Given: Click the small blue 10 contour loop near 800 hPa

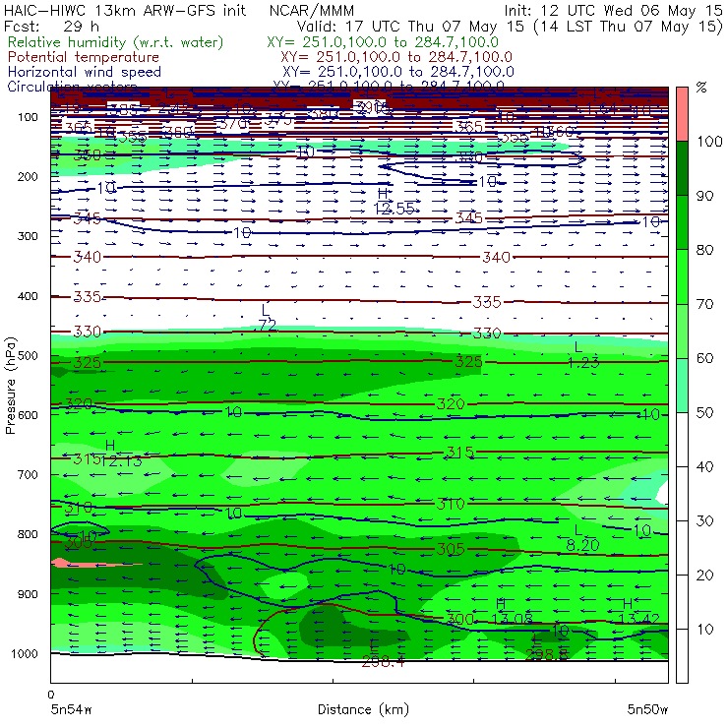Looking at the screenshot, I should pos(80,529).
